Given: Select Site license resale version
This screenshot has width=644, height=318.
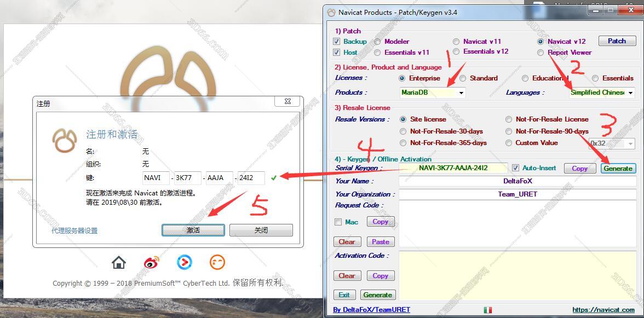Looking at the screenshot, I should [403, 119].
